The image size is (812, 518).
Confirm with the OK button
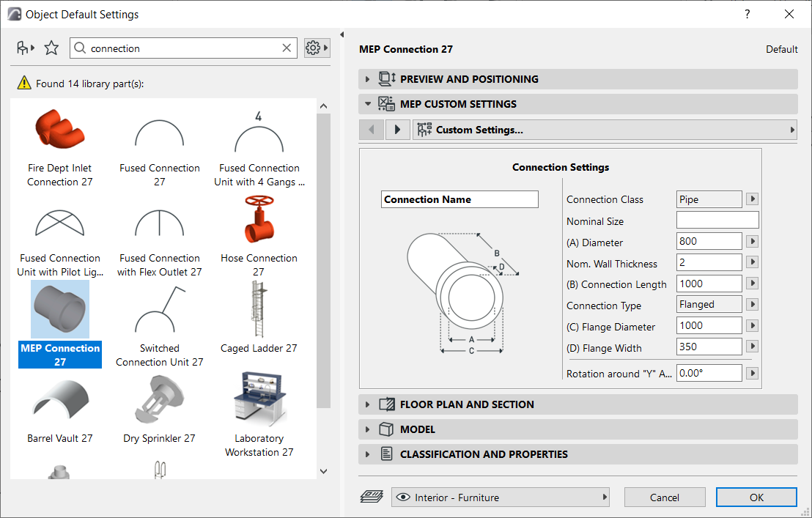tap(756, 497)
